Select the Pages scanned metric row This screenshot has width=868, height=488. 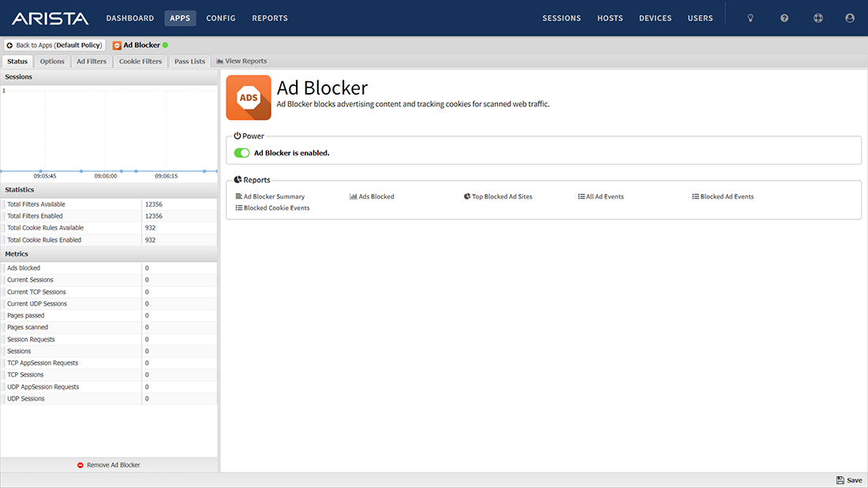pos(109,327)
